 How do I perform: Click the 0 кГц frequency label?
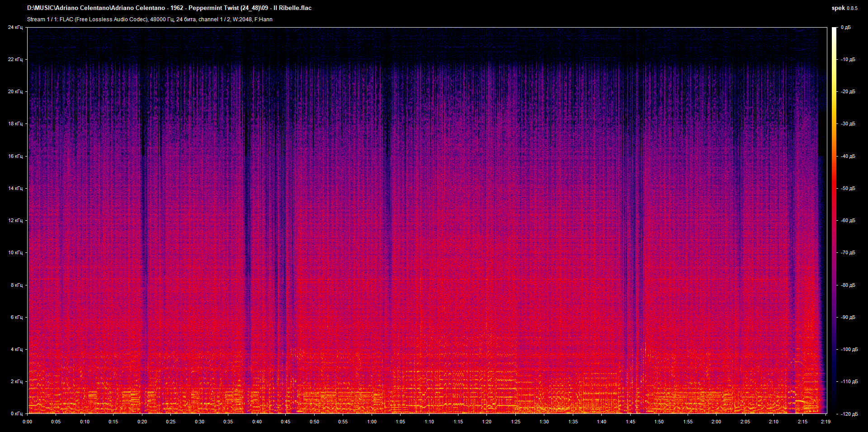click(17, 413)
